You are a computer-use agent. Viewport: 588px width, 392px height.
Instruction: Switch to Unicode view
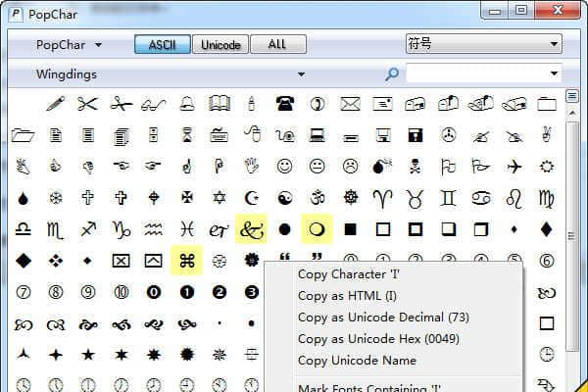pos(220,45)
